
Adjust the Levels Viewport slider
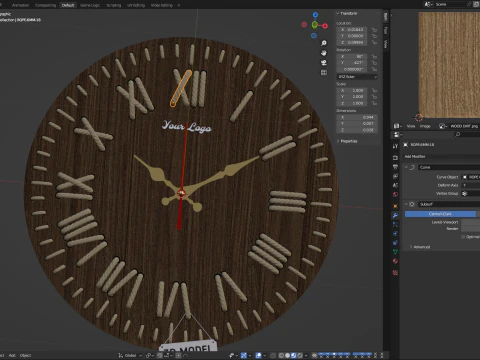(x=470, y=222)
